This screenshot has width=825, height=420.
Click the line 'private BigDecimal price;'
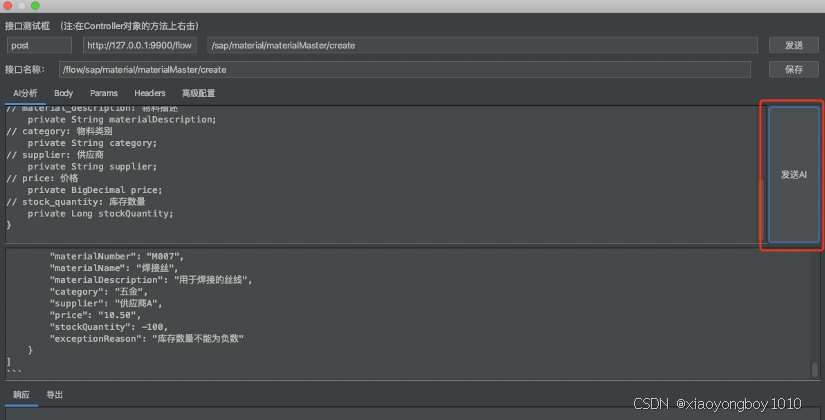click(95, 190)
